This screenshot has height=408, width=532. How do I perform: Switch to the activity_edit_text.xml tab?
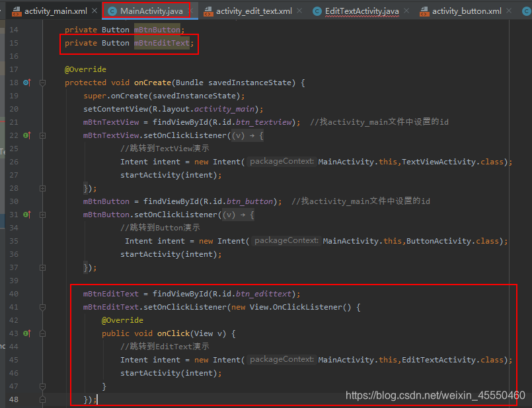254,11
